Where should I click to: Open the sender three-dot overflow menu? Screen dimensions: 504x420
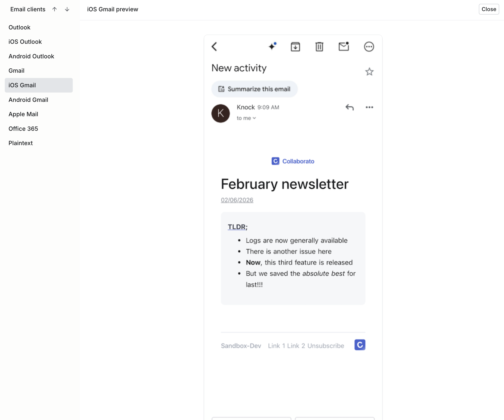(369, 107)
